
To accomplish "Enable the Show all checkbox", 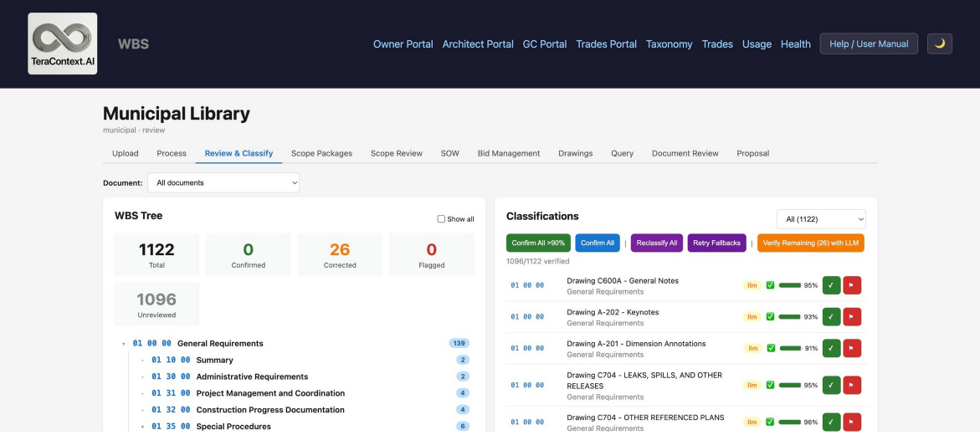I will (x=441, y=218).
